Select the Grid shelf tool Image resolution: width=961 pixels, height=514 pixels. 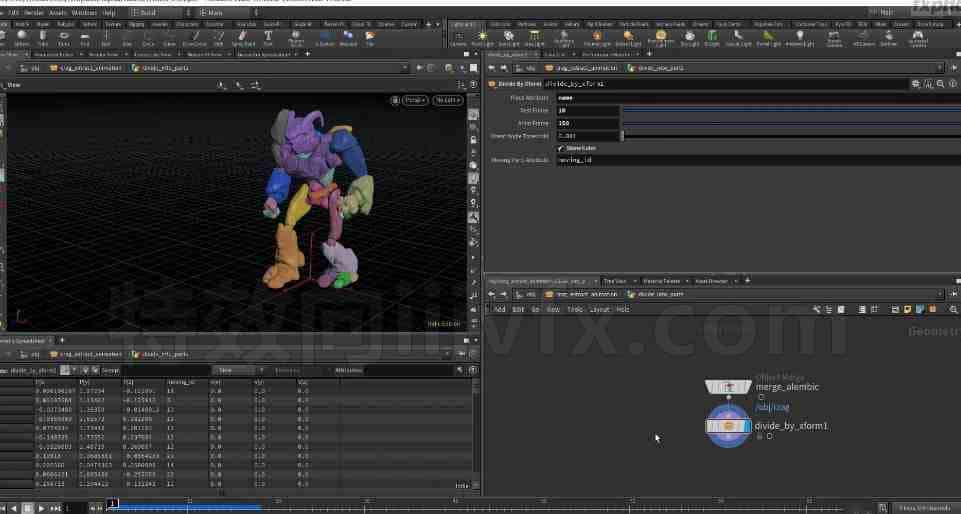tap(85, 38)
